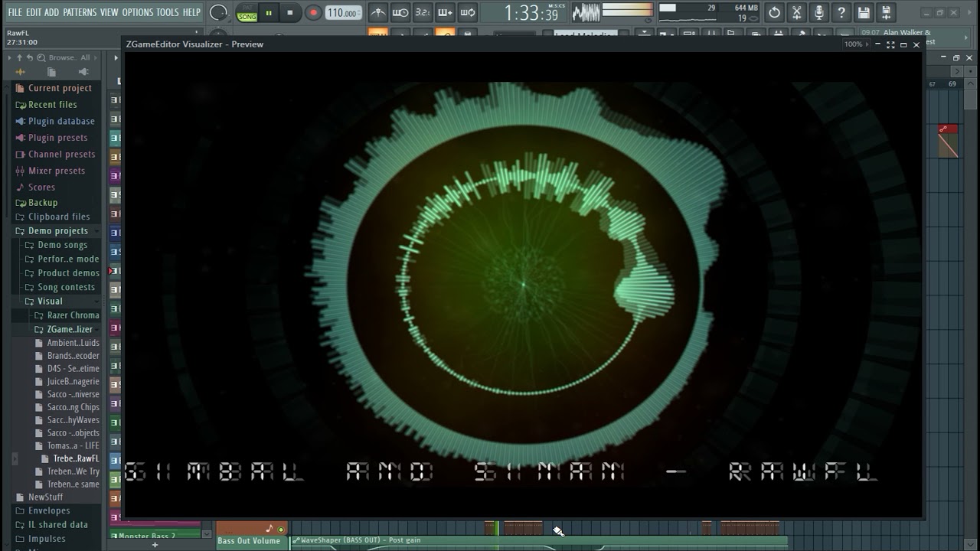Click the browser up-arrow collapse icon
The height and width of the screenshot is (551, 980).
point(20,57)
